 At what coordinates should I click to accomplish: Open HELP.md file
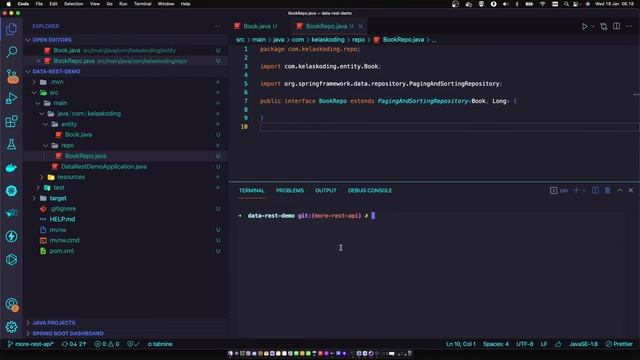pyautogui.click(x=62, y=219)
